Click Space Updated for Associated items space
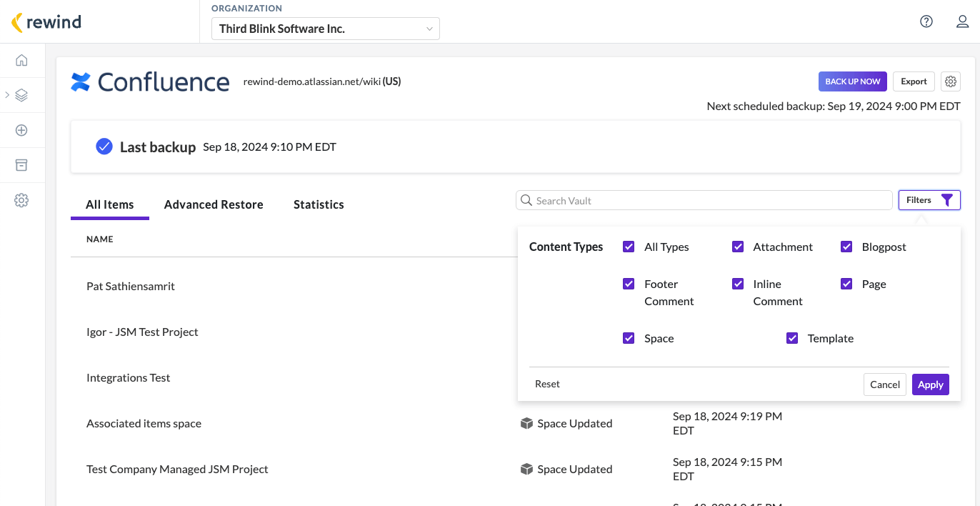 coord(575,423)
